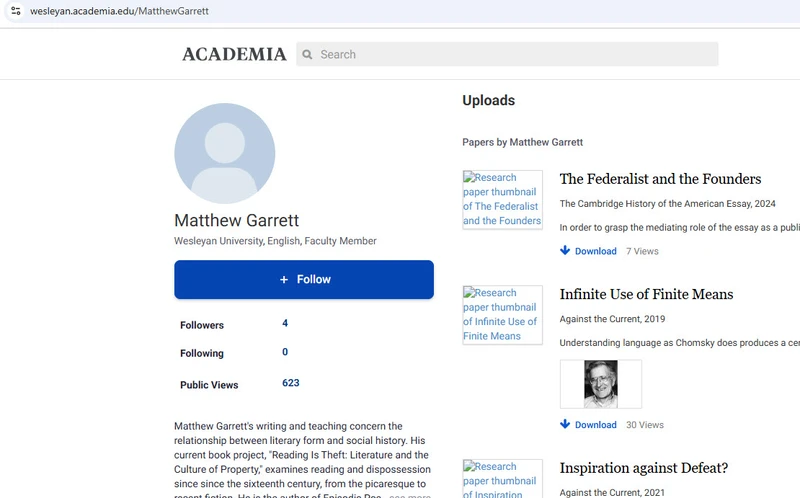Image resolution: width=800 pixels, height=498 pixels.
Task: Click the '30 Views' count
Action: (x=645, y=425)
